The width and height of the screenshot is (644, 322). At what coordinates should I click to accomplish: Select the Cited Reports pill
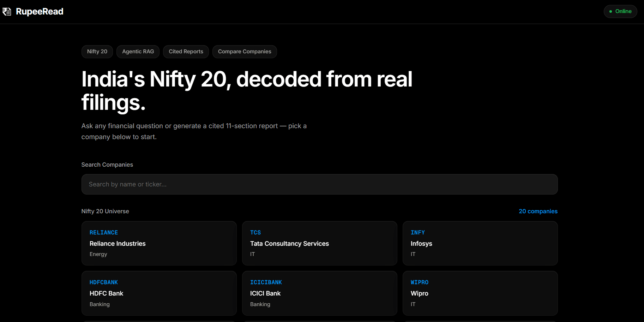tap(186, 52)
